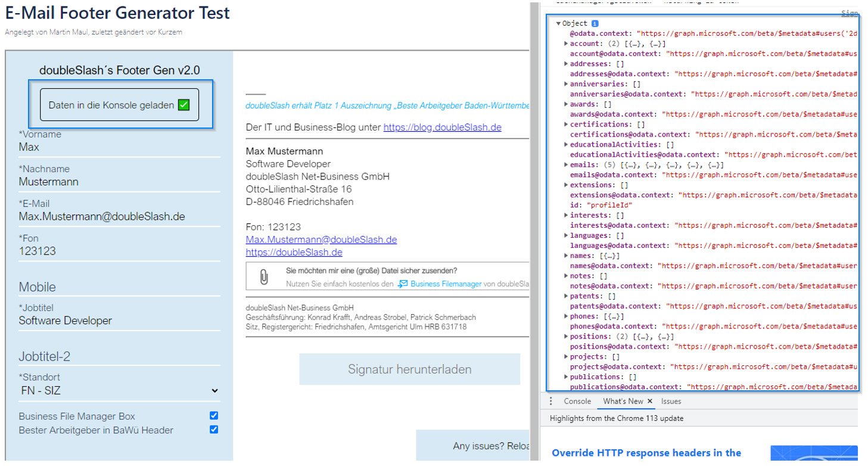The width and height of the screenshot is (868, 466).
Task: Click the Jobtitel field with Software Developer
Action: [119, 320]
